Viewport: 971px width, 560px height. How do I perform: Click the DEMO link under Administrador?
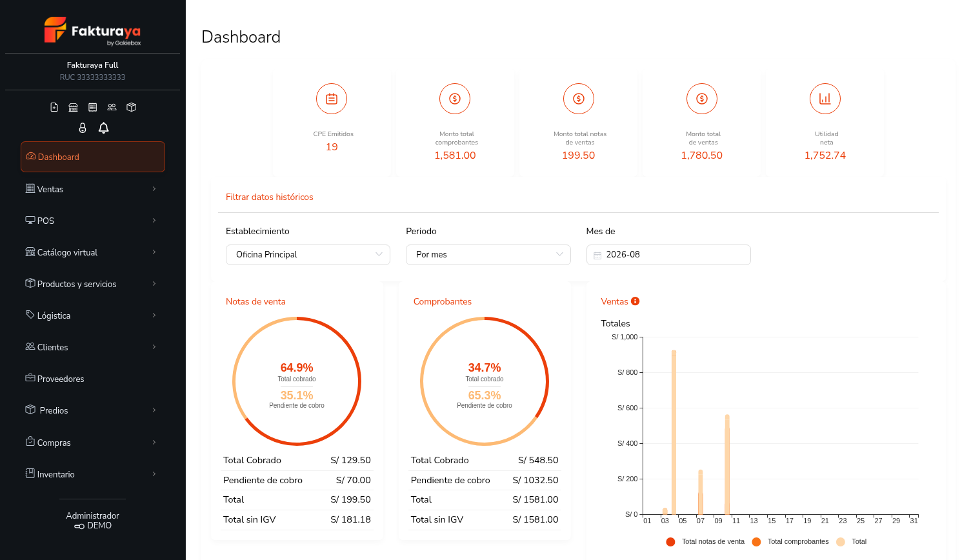[93, 526]
